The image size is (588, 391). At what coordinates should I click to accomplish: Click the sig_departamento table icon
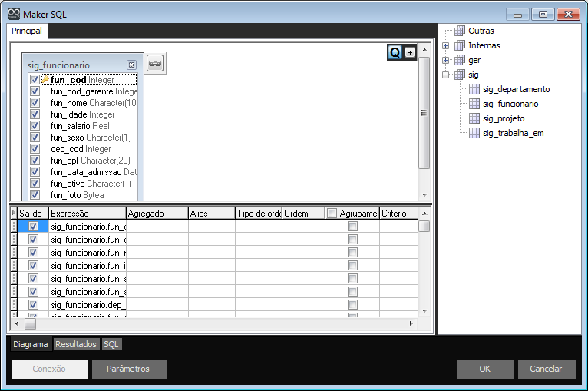(x=474, y=89)
